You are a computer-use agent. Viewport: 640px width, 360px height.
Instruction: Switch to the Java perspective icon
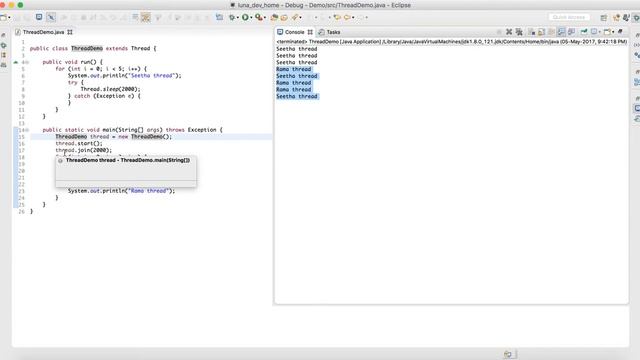click(x=626, y=18)
